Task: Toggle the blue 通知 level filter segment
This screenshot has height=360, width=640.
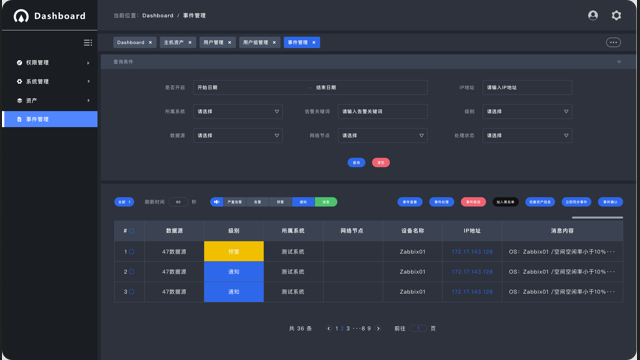Action: tap(303, 202)
